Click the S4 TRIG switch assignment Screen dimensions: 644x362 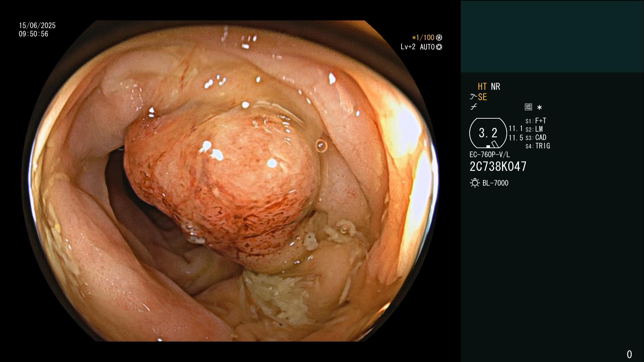tap(538, 146)
